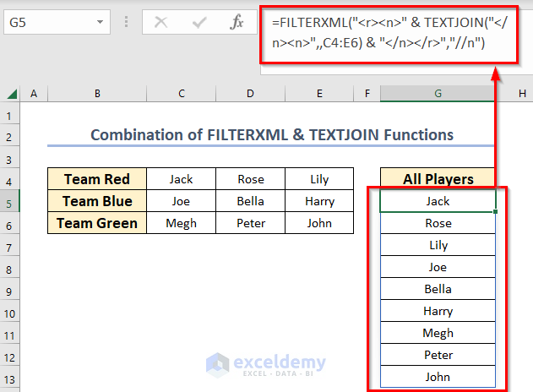Click the formula bar options dots handle
The image size is (533, 392).
[126, 22]
